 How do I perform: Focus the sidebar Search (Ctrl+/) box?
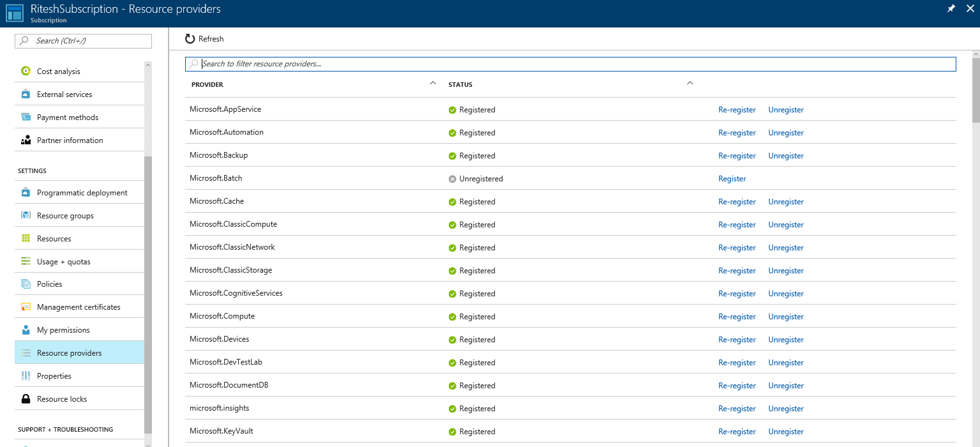[x=84, y=41]
